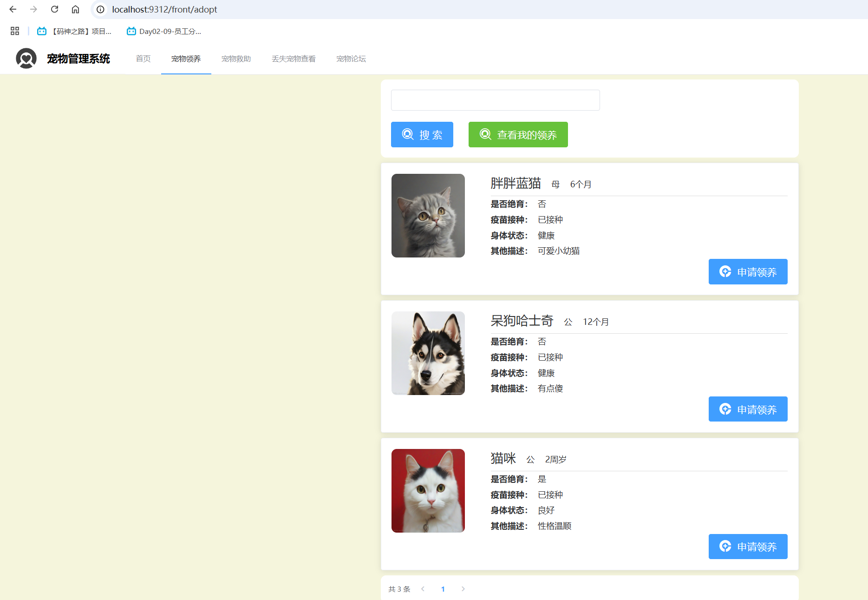Click the next page chevron in pagination
The image size is (868, 600).
[x=463, y=589]
